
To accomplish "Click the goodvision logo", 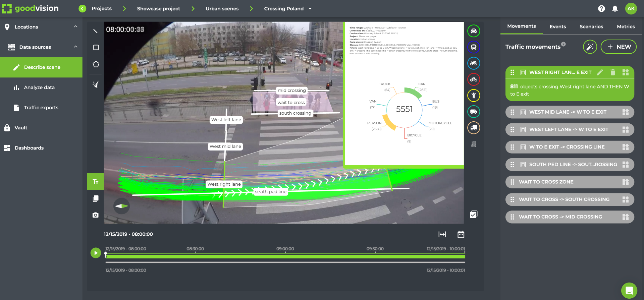I will [x=30, y=8].
